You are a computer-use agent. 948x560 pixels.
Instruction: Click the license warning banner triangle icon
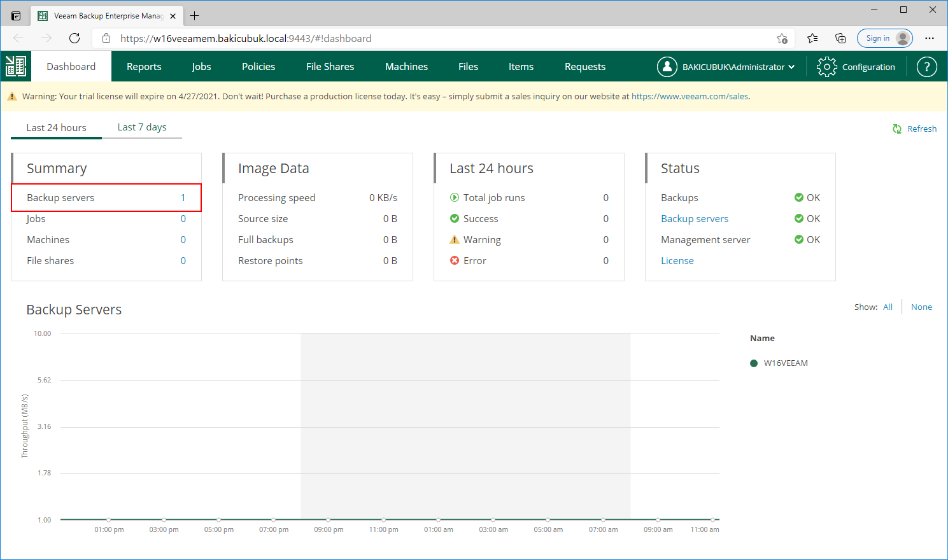click(x=12, y=96)
